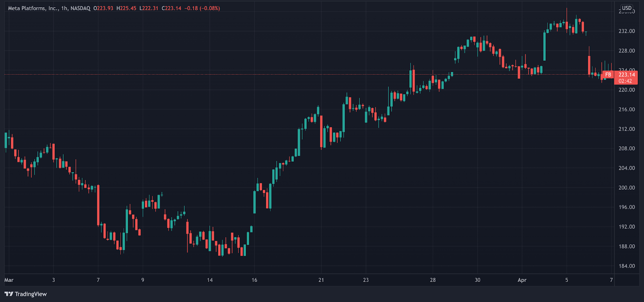The image size is (644, 302).
Task: Click the 212.00 price axis label
Action: [627, 129]
